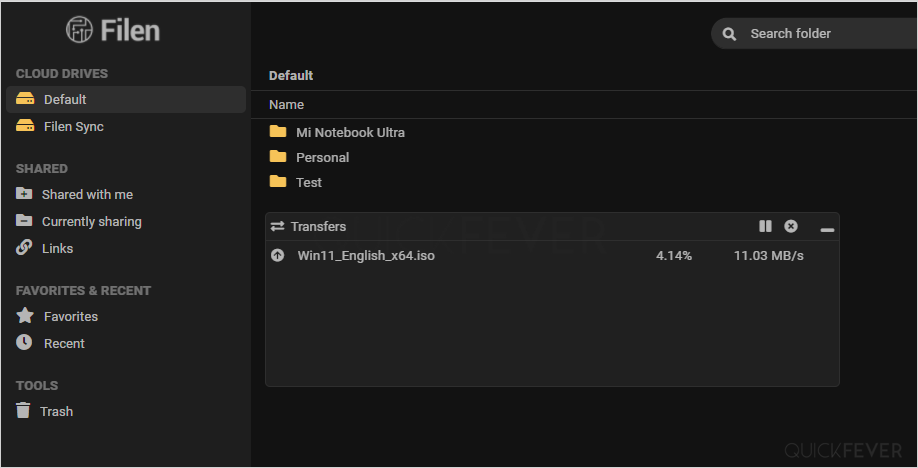Screen dimensions: 918x468
Task: Click the Trash can icon
Action: click(23, 410)
